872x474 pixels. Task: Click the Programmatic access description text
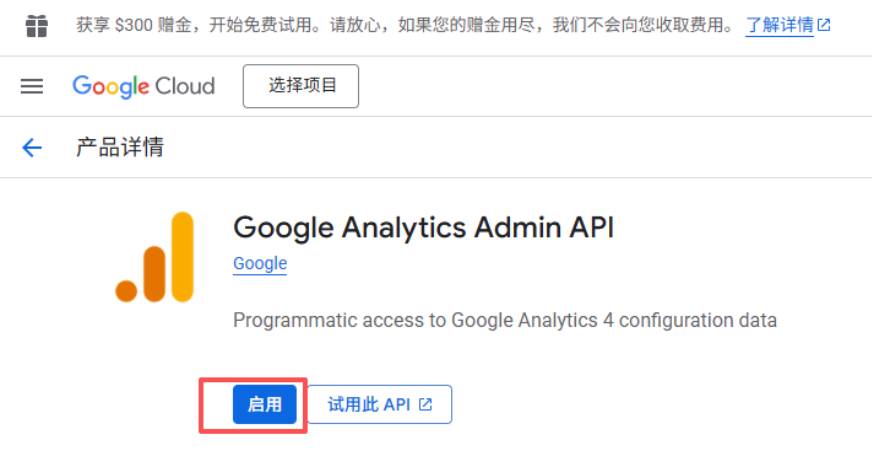pos(505,320)
